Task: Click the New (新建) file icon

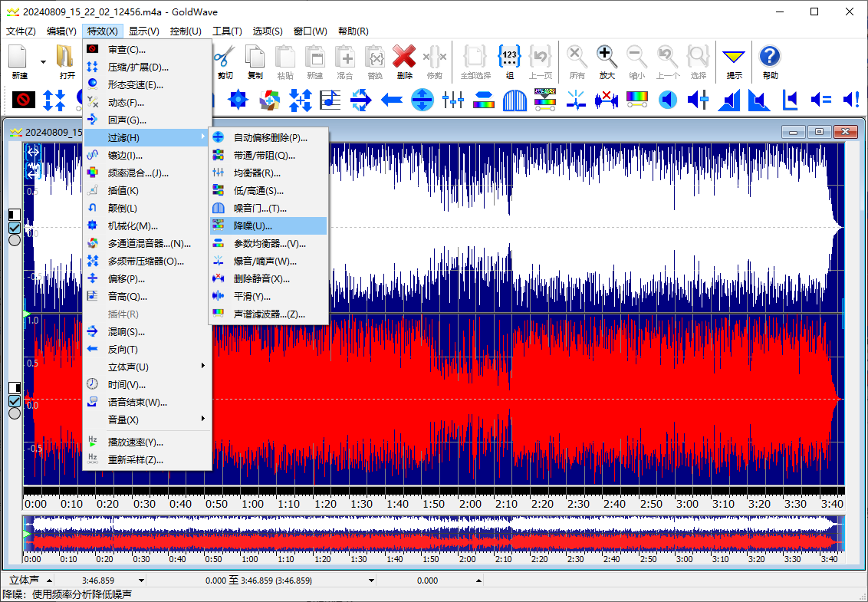Action: pos(18,57)
